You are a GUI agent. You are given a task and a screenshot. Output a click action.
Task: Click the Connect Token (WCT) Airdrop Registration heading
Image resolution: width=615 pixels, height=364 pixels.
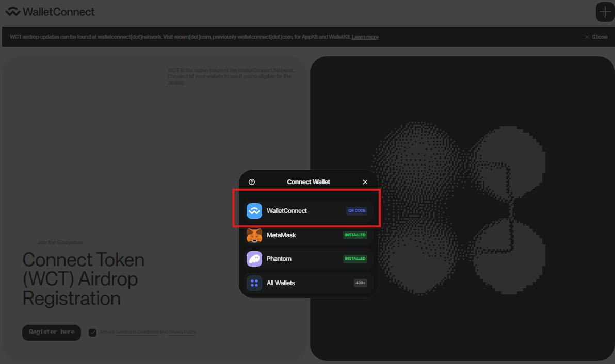(x=84, y=279)
